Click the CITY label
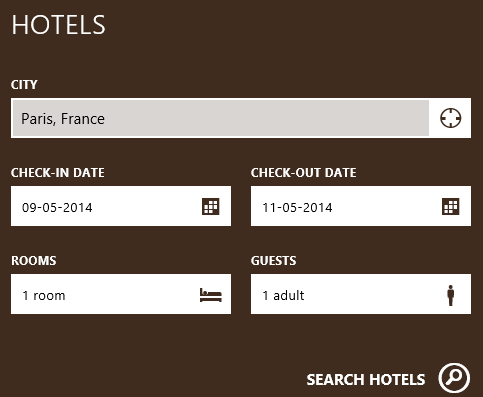This screenshot has width=483, height=397. click(24, 85)
